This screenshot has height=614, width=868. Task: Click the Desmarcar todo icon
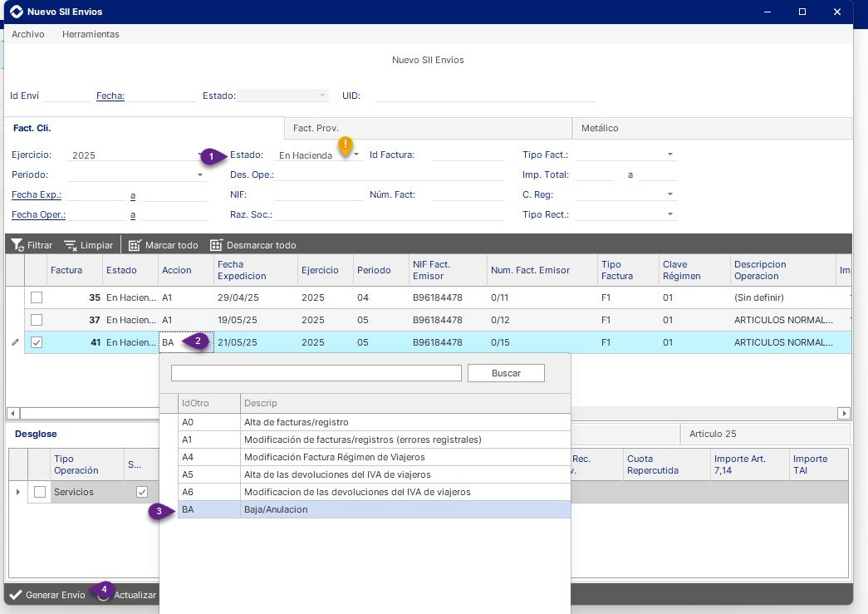pos(216,245)
